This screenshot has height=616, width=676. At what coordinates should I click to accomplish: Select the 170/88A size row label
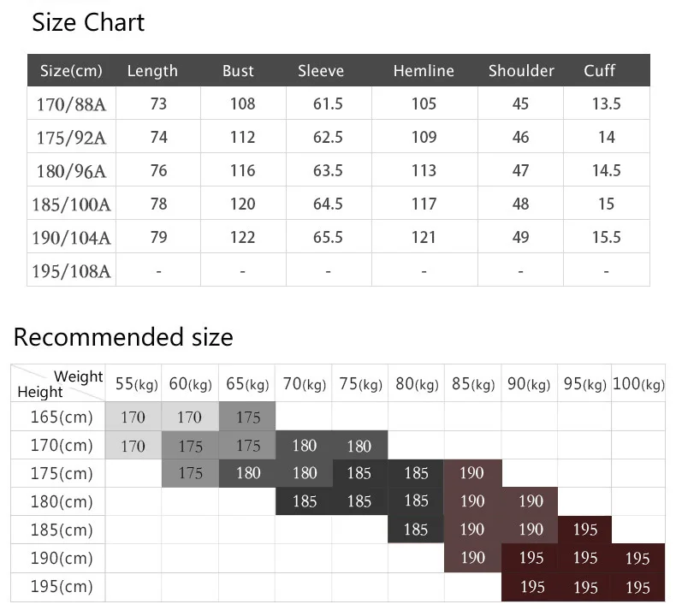[71, 104]
